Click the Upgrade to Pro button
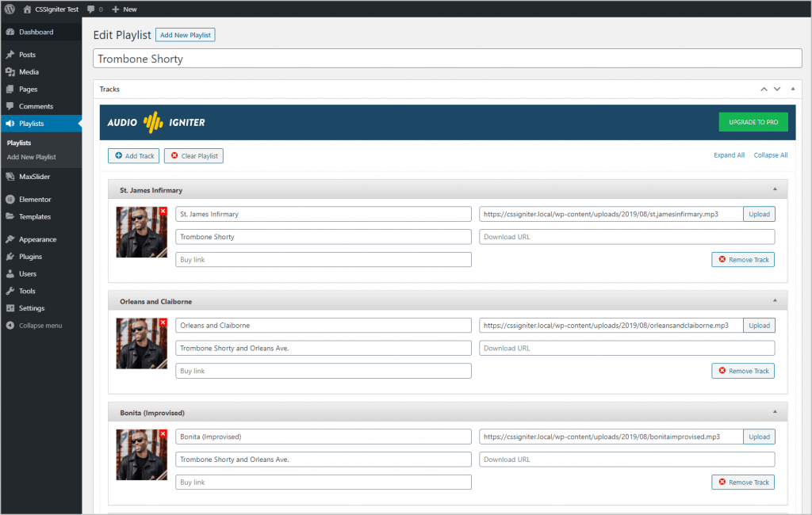This screenshot has height=515, width=812. (753, 121)
